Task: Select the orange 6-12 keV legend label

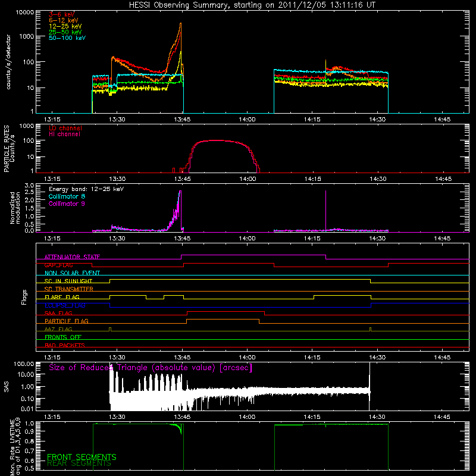Action: click(63, 20)
